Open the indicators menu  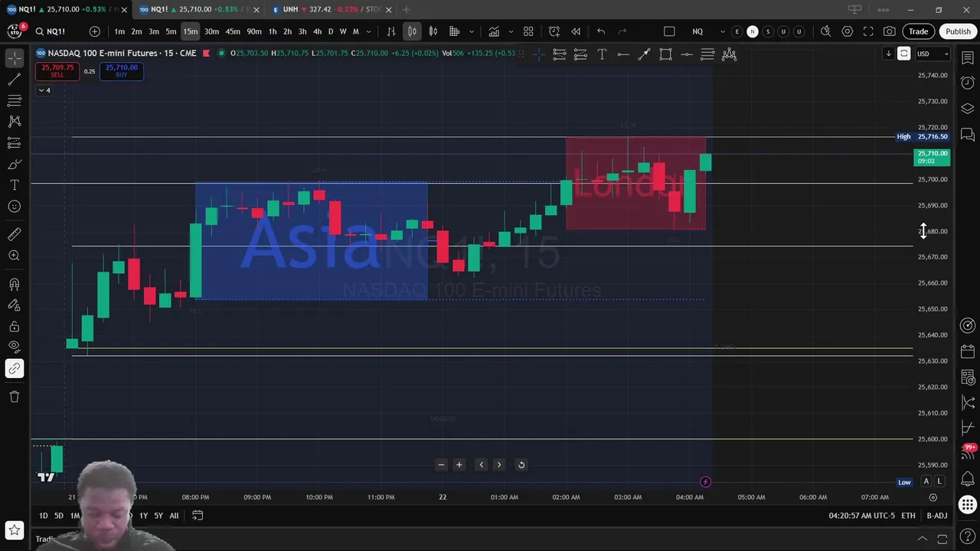click(495, 31)
